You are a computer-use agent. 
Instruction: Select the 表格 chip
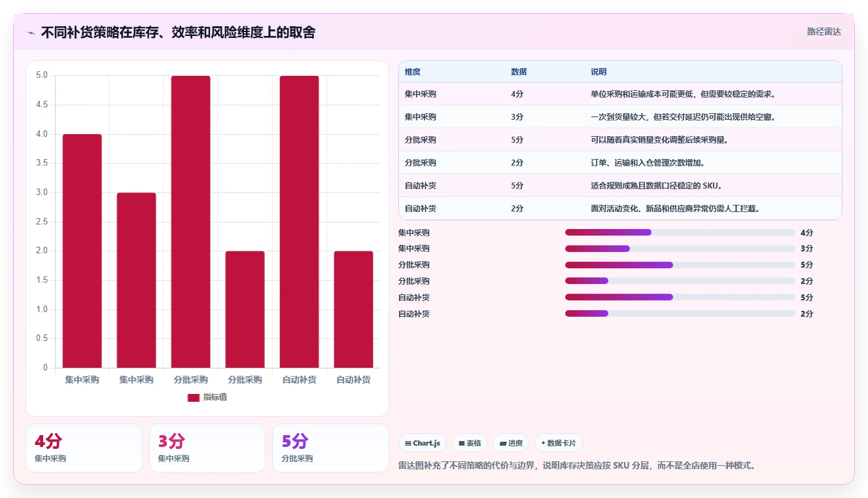tap(470, 443)
